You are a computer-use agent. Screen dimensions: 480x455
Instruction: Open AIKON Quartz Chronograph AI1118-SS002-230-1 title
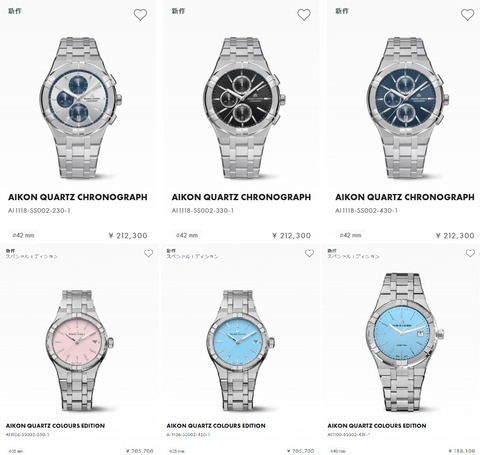pyautogui.click(x=78, y=197)
